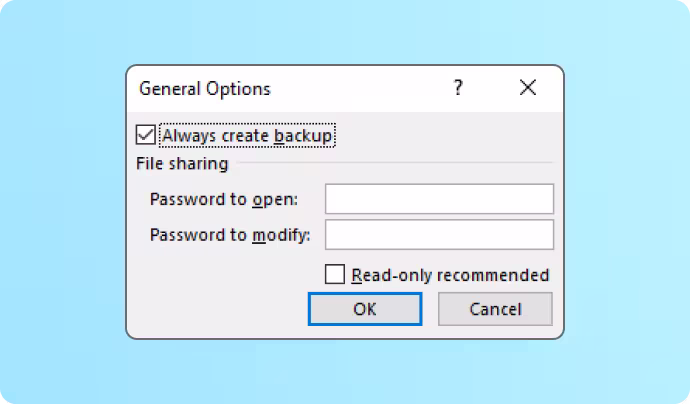Image resolution: width=690 pixels, height=404 pixels.
Task: Enable the Read-only recommended checkbox
Action: pos(335,274)
